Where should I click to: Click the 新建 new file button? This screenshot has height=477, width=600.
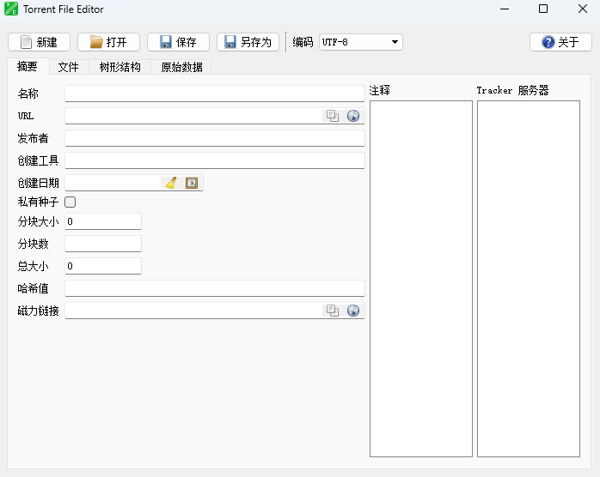(x=39, y=42)
